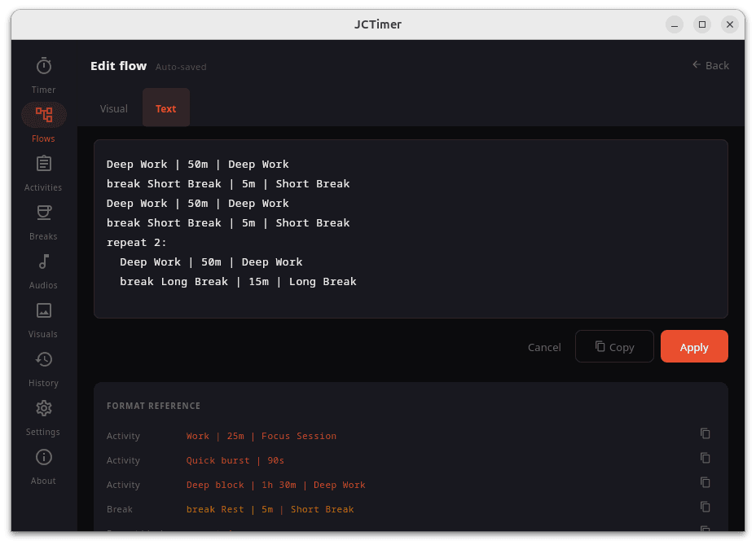The height and width of the screenshot is (545, 756).
Task: Open the Settings gear icon
Action: click(43, 408)
